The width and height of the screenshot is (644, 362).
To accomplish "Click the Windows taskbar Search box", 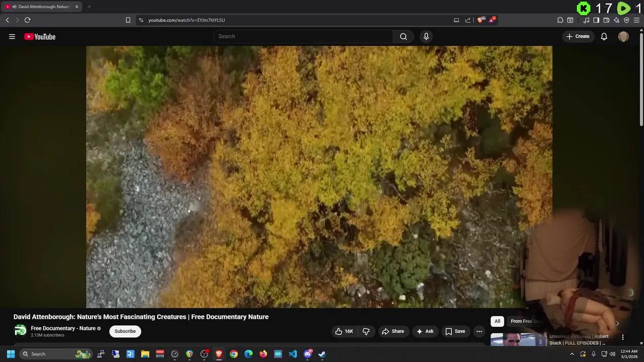I will [x=56, y=354].
